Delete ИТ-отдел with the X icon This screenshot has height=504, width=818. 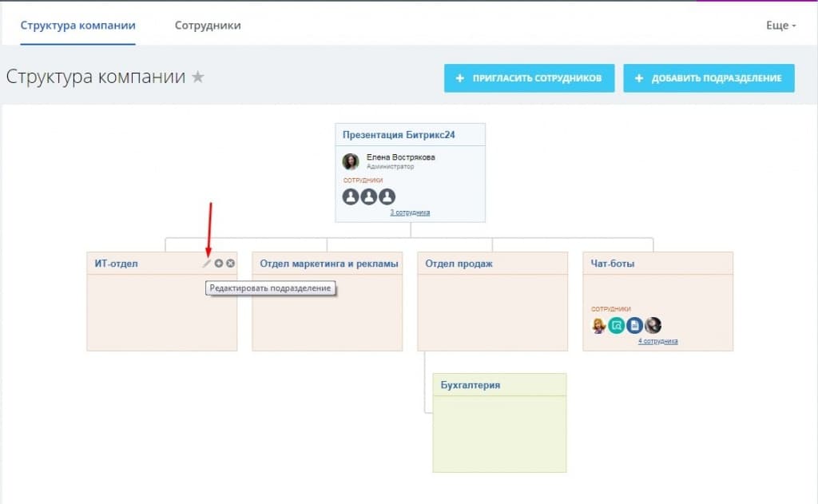pos(231,264)
